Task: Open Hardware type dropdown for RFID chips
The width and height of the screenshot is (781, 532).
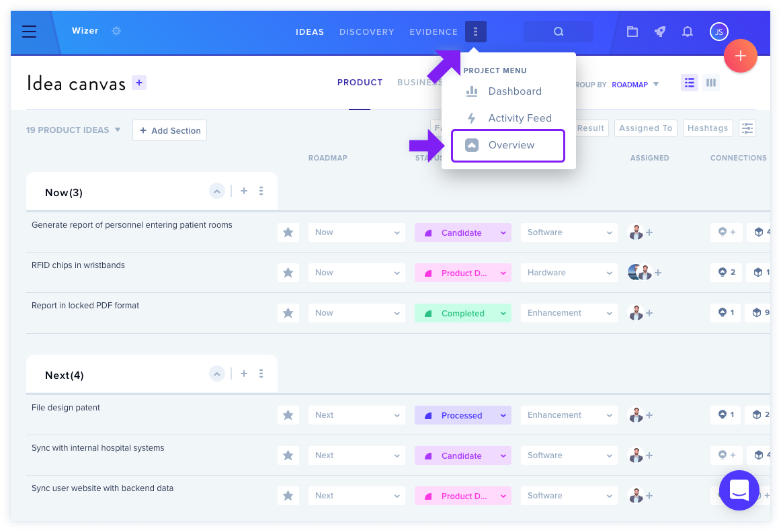Action: pyautogui.click(x=569, y=273)
